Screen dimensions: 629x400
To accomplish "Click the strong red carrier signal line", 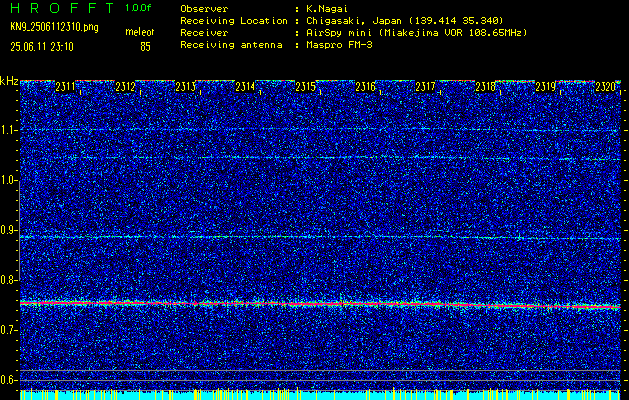I will 320,305.
